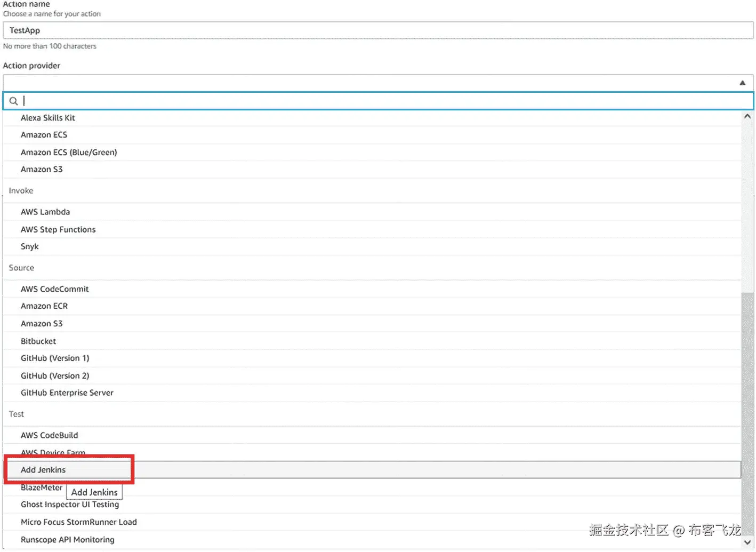The image size is (756, 552).
Task: Click the Test group header
Action: [17, 414]
